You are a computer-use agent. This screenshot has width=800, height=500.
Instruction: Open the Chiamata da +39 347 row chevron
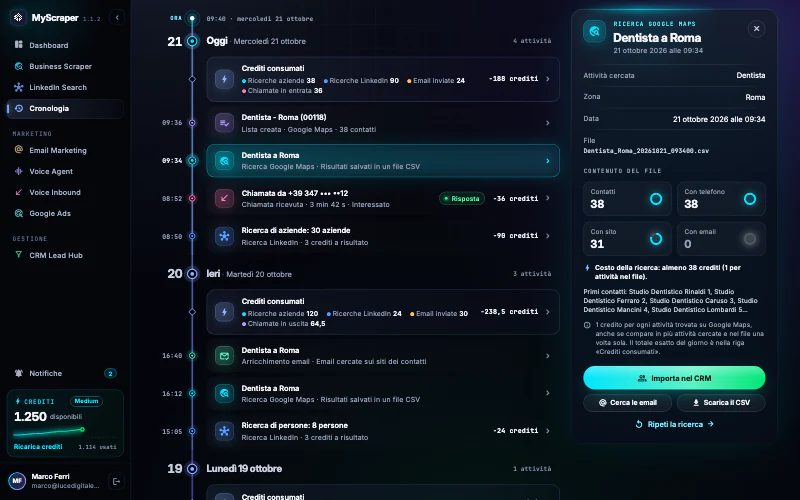click(x=547, y=198)
